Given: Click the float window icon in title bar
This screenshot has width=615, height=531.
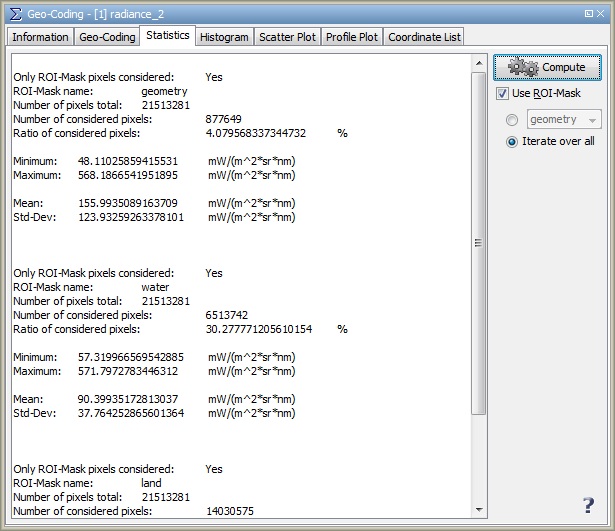Looking at the screenshot, I should (x=587, y=13).
